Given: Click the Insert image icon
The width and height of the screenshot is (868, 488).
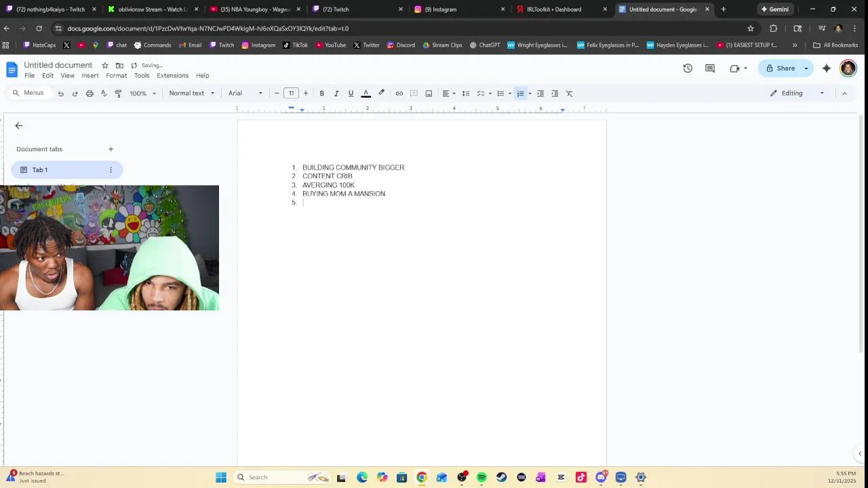Looking at the screenshot, I should click(429, 94).
